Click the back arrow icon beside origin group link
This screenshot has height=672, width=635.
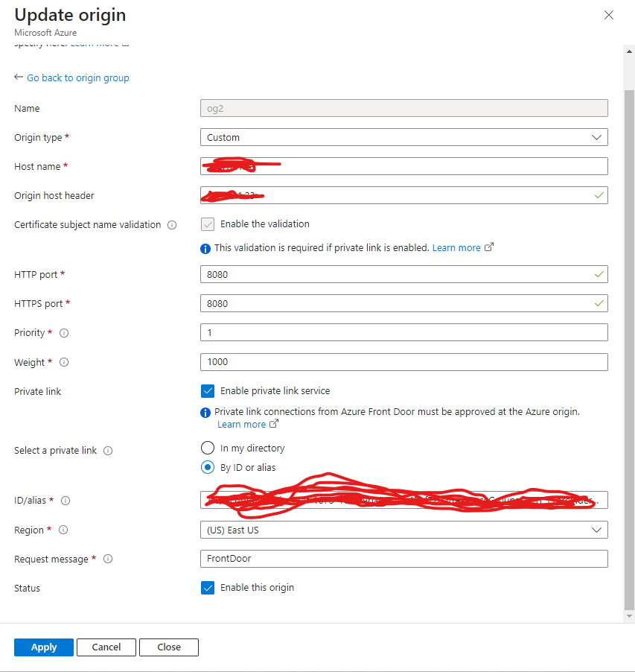(19, 77)
